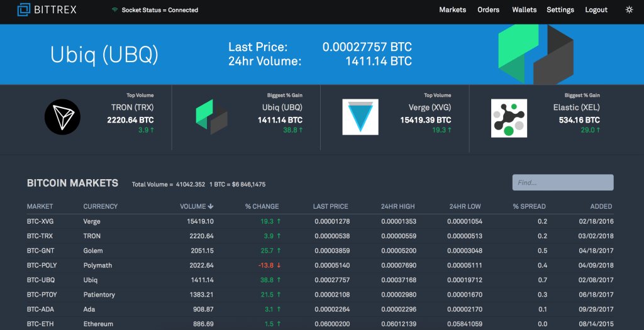Open the BTC-XVG market row
The width and height of the screenshot is (644, 330).
[x=320, y=221]
